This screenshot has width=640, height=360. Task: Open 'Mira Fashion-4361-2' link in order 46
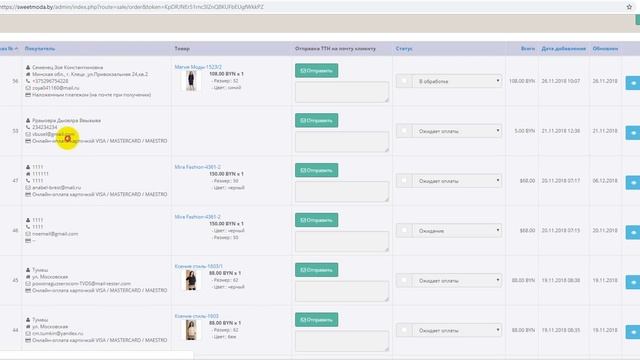coord(198,217)
